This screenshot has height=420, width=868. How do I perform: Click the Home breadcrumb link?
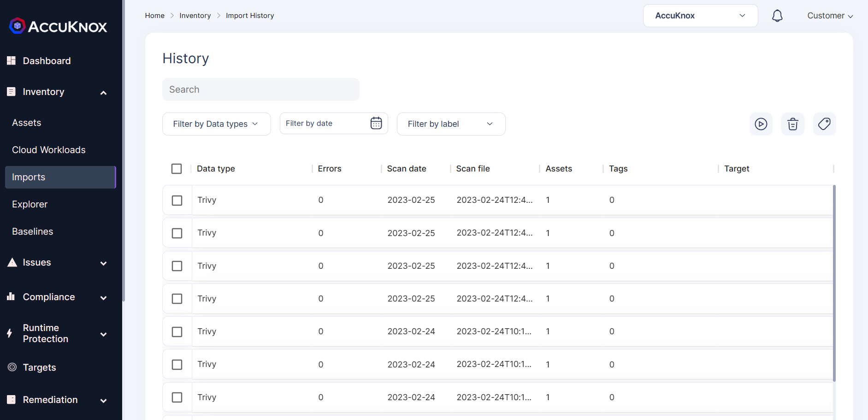[154, 16]
